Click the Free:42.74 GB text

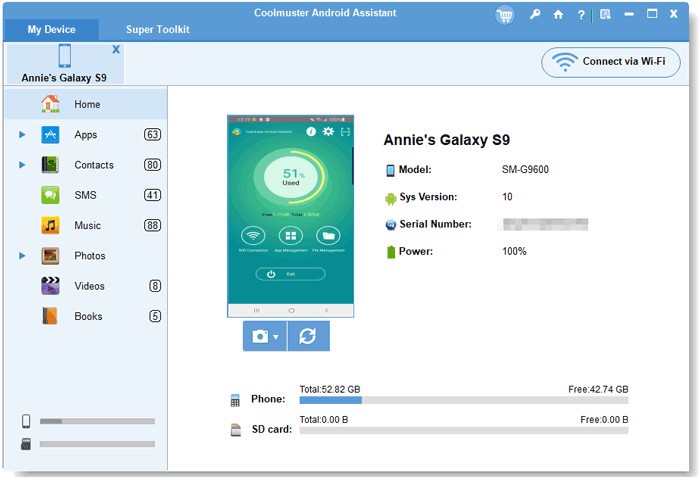[598, 389]
